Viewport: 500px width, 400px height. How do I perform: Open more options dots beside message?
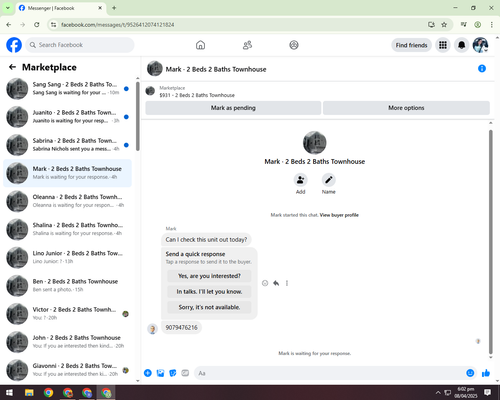287,283
